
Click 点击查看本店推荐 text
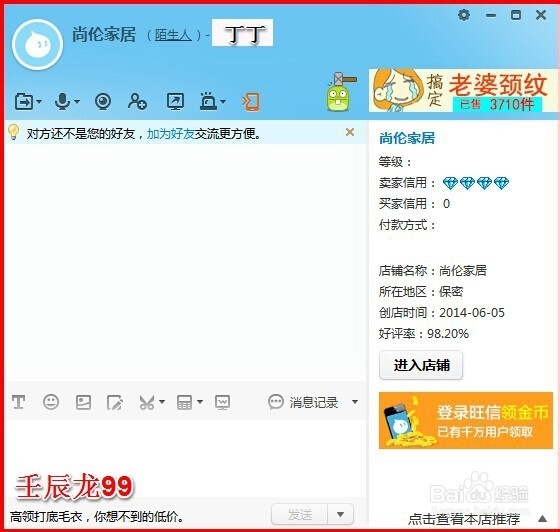coord(464,519)
